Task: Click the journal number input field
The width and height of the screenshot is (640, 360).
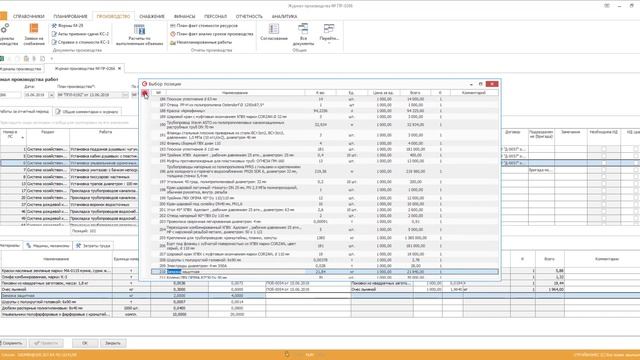Action: 10,95
